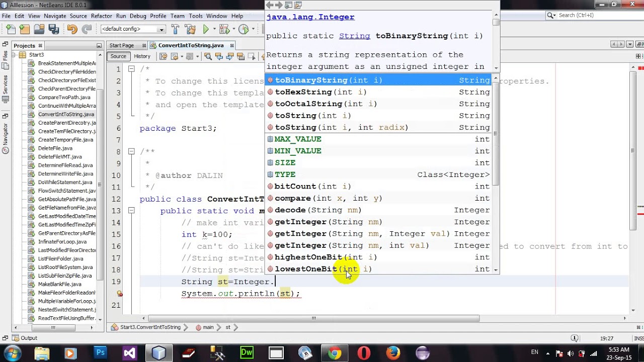The height and width of the screenshot is (362, 644).
Task: Click the Profile Project clock icon
Action: (x=244, y=29)
